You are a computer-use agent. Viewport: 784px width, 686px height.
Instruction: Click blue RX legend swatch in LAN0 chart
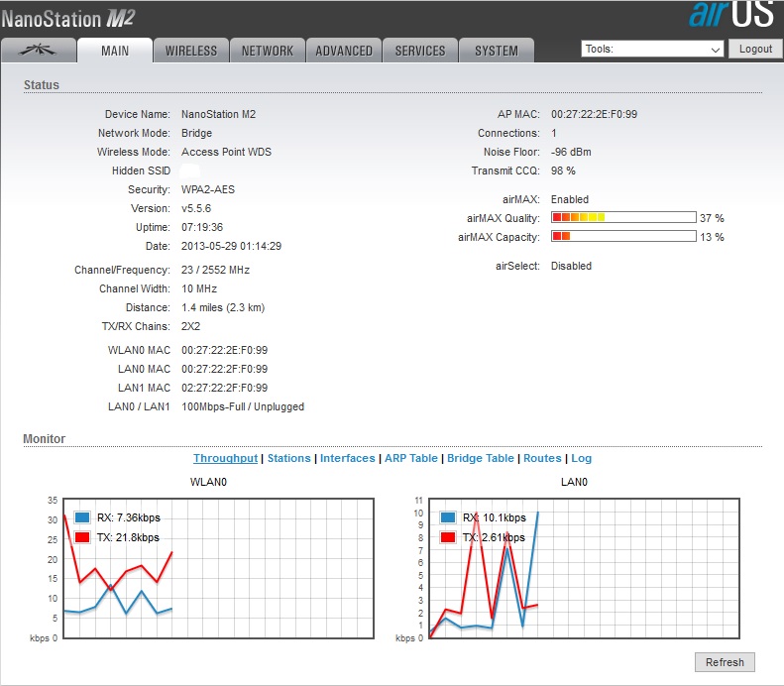pos(448,517)
